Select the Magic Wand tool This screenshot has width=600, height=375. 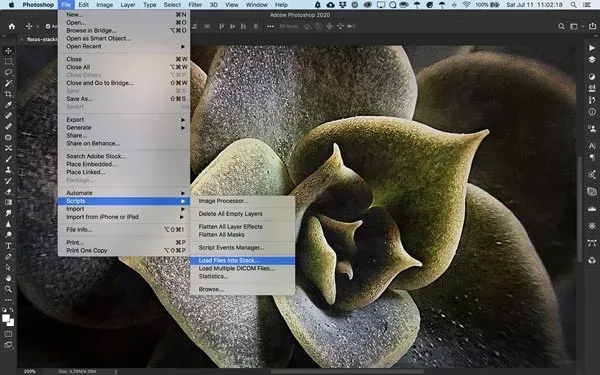pos(8,83)
